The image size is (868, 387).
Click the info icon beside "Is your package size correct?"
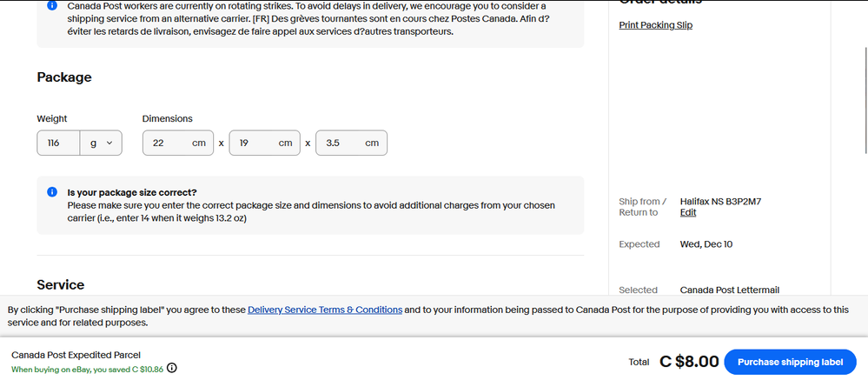[52, 192]
